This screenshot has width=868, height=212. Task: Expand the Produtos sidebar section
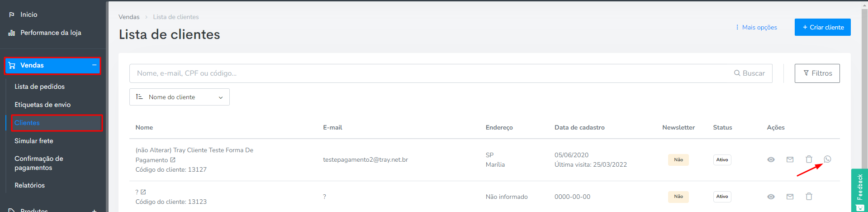[x=94, y=211]
